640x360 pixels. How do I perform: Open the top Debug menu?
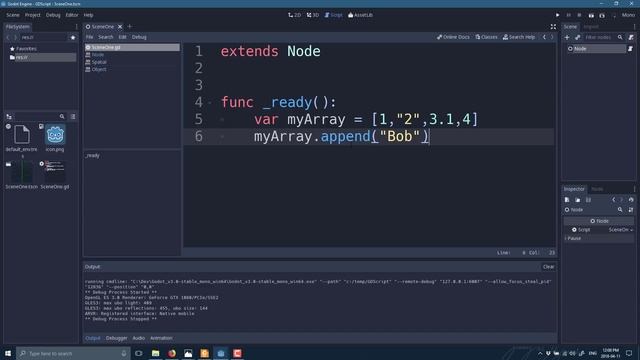coord(53,15)
